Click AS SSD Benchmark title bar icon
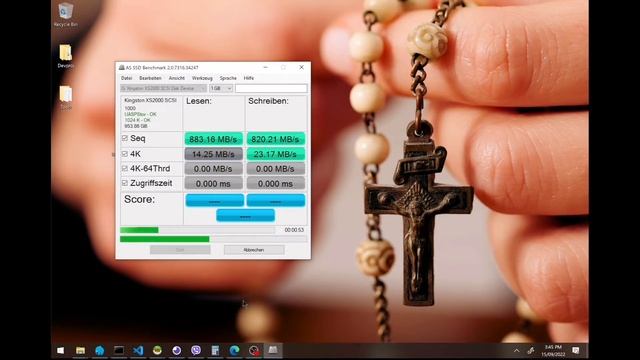 click(x=121, y=67)
